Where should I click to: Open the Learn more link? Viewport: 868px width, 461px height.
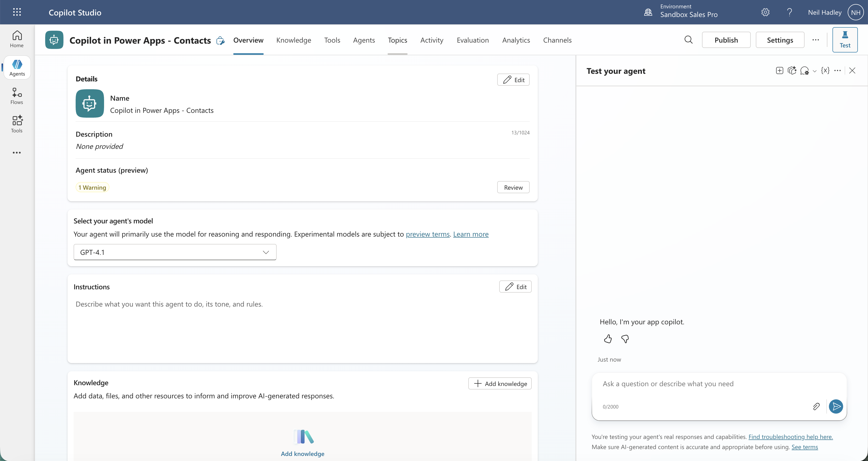(x=471, y=234)
